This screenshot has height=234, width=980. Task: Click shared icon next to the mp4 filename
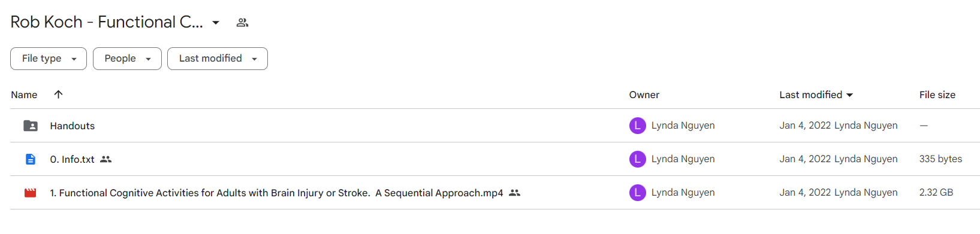(x=515, y=193)
